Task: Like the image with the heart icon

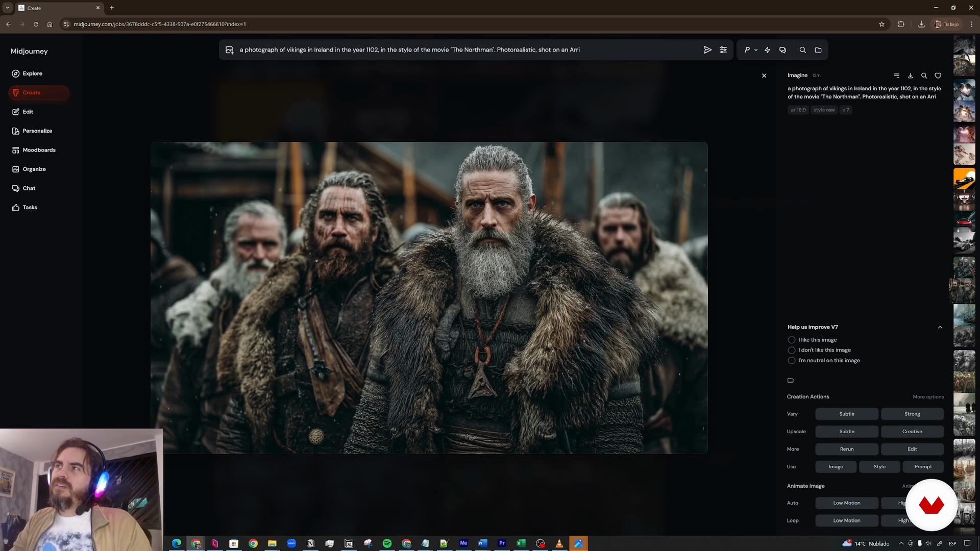Action: click(938, 76)
